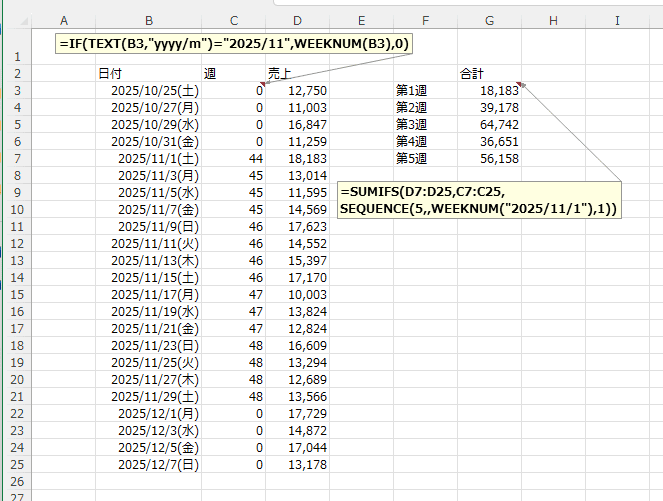Viewport: 663px width, 501px height.
Task: Select column C header
Action: click(x=234, y=20)
